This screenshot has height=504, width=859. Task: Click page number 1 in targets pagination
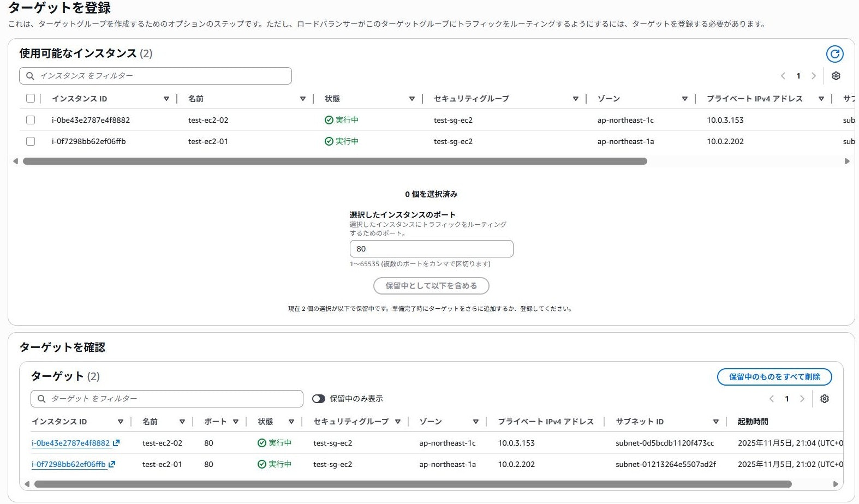coord(786,399)
